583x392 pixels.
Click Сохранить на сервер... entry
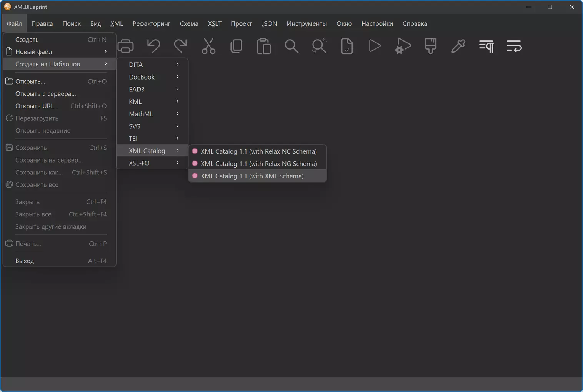click(x=60, y=160)
